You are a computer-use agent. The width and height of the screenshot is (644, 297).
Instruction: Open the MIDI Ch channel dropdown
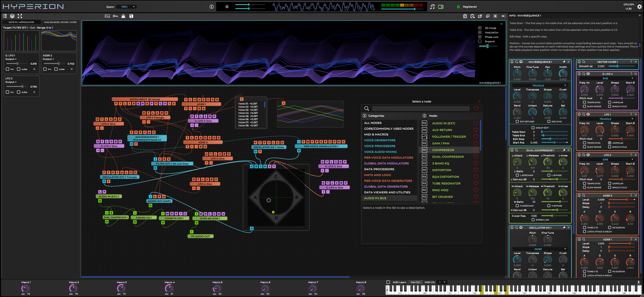pyautogui.click(x=442, y=282)
